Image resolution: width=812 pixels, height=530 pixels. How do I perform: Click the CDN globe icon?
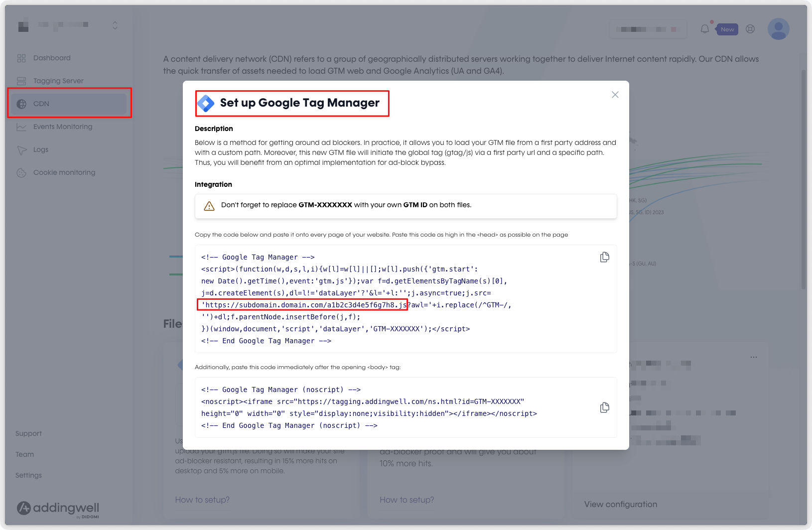click(21, 104)
